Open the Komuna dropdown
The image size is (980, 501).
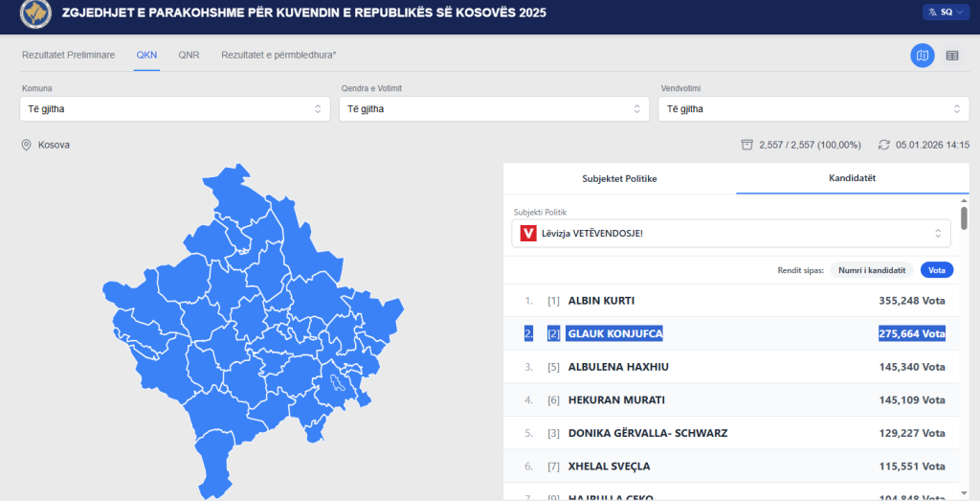(x=175, y=108)
